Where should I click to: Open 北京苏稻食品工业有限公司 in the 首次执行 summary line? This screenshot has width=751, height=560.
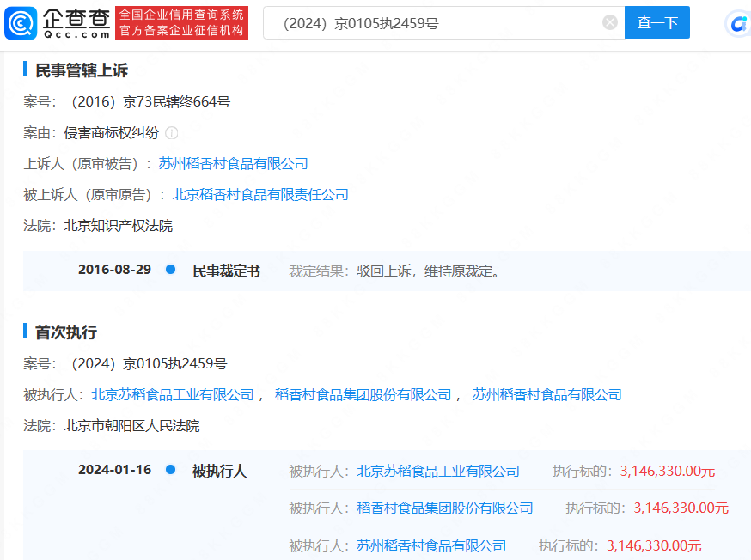[x=173, y=395]
